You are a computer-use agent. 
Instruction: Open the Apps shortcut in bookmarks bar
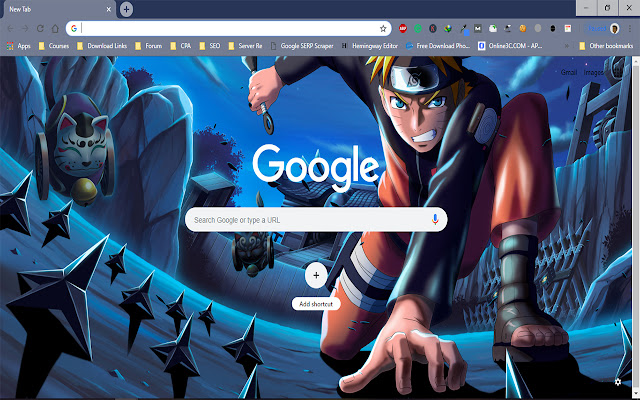18,46
